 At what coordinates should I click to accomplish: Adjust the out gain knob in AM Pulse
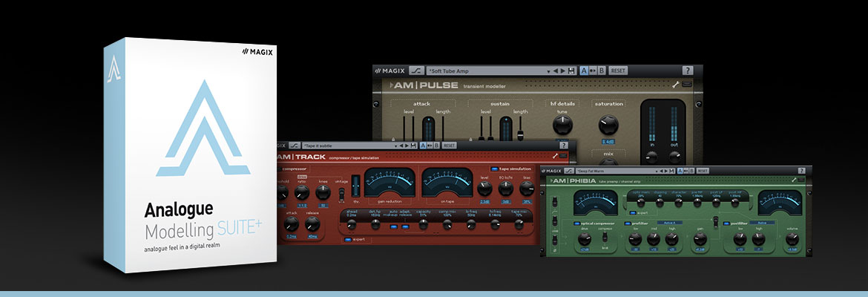click(675, 157)
